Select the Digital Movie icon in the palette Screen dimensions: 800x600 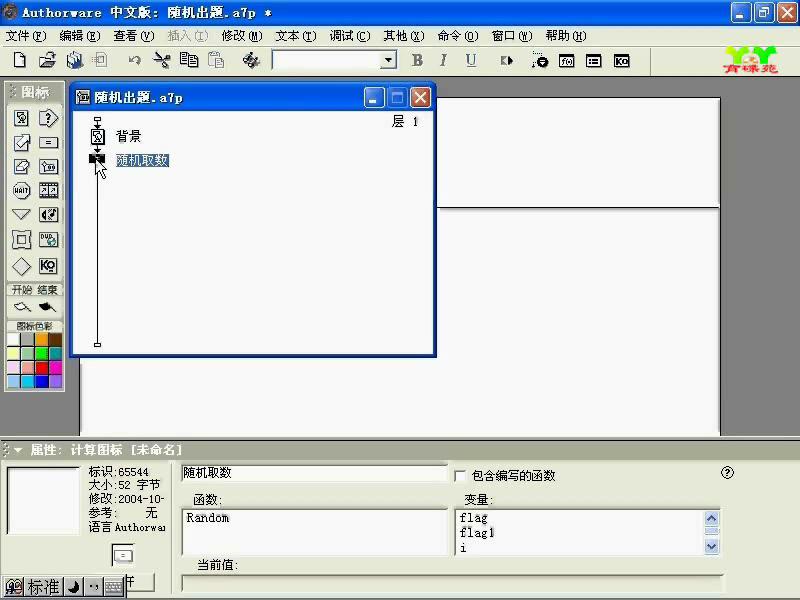point(48,190)
